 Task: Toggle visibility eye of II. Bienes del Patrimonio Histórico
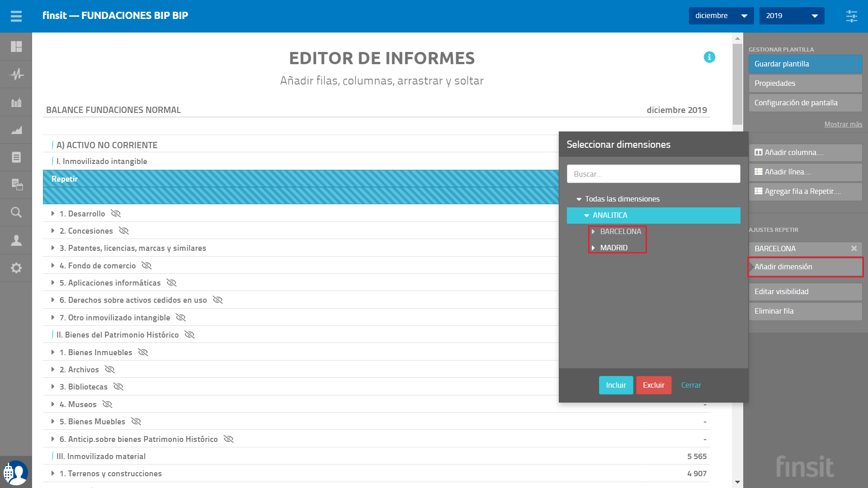[x=189, y=335]
